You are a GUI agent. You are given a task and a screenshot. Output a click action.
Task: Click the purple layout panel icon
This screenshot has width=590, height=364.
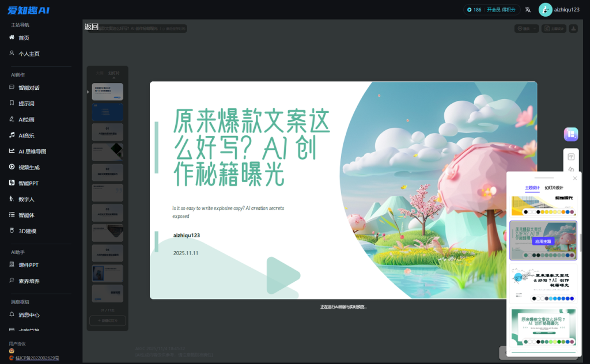(571, 134)
